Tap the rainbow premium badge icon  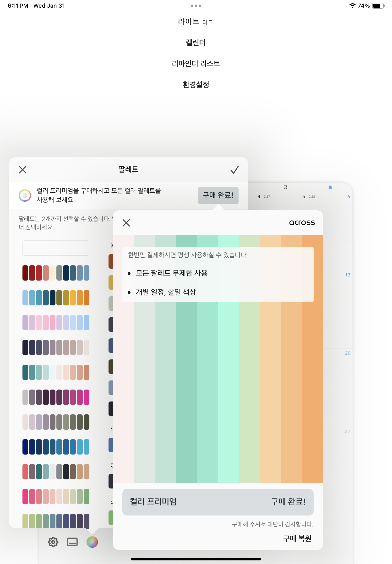25,195
